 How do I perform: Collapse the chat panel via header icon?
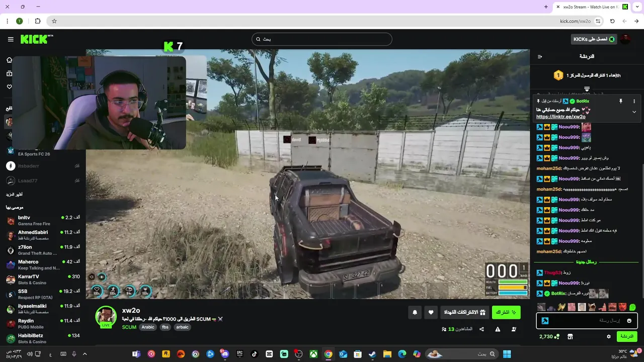540,56
